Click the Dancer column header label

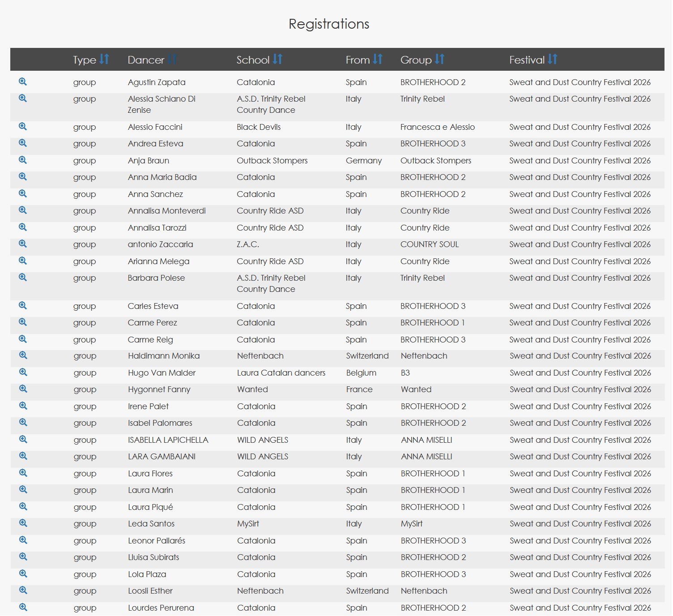(x=146, y=60)
